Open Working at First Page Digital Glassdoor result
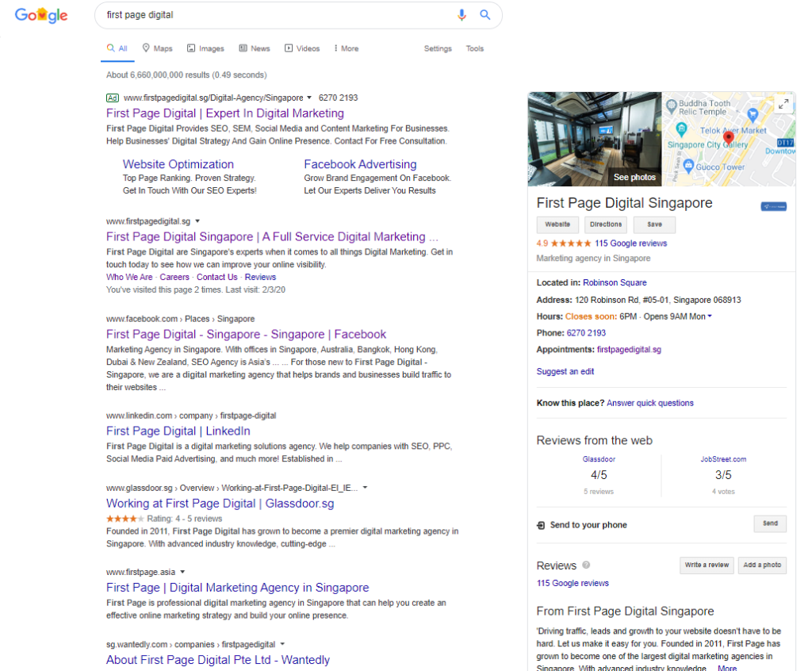Viewport: 812px width, 671px height. [220, 504]
